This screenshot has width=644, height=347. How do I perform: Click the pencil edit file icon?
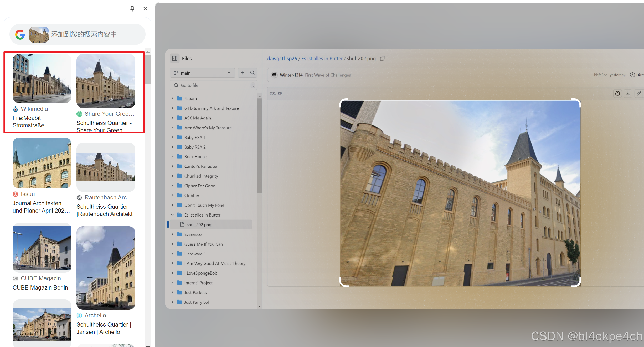638,93
